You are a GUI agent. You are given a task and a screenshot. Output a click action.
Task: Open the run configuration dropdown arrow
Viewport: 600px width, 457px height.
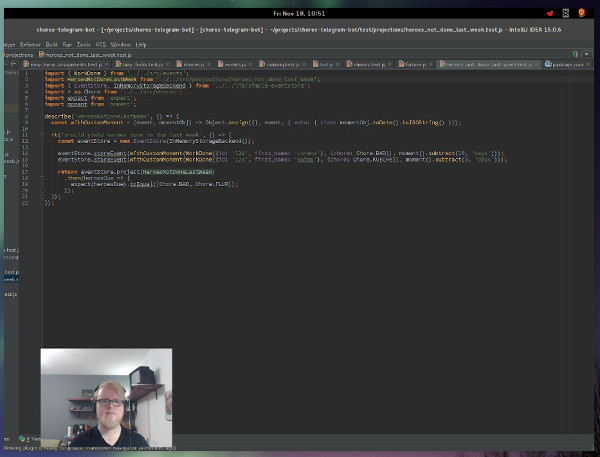(x=587, y=54)
